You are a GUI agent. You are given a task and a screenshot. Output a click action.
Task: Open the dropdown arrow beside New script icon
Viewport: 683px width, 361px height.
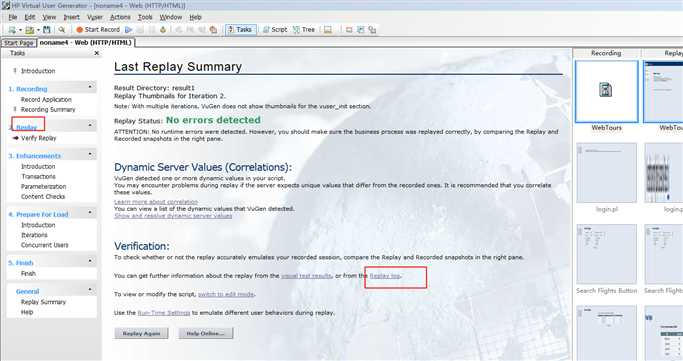pos(20,30)
